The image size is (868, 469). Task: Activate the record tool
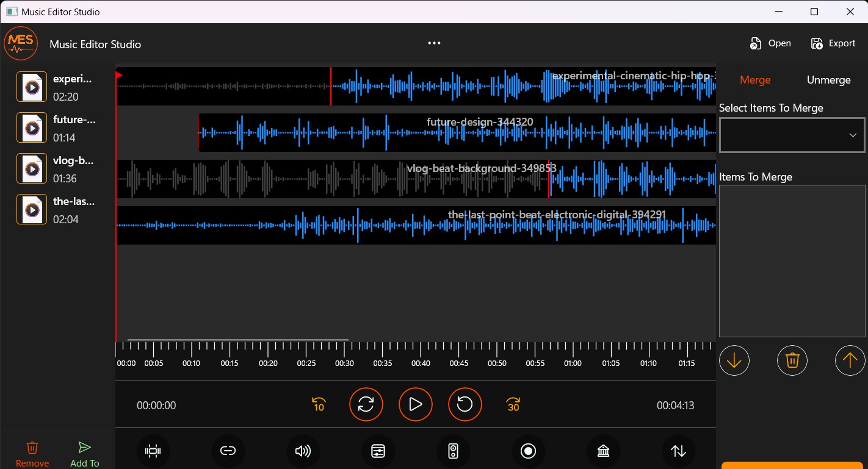click(x=528, y=451)
